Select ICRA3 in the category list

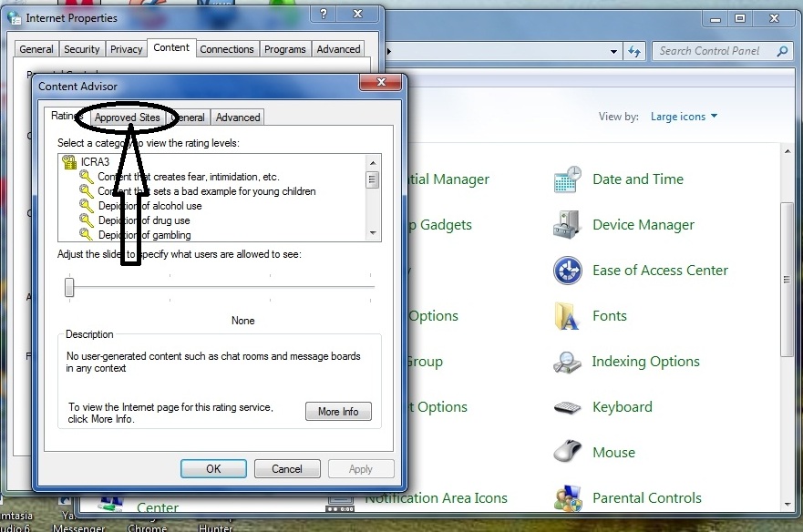click(x=95, y=162)
